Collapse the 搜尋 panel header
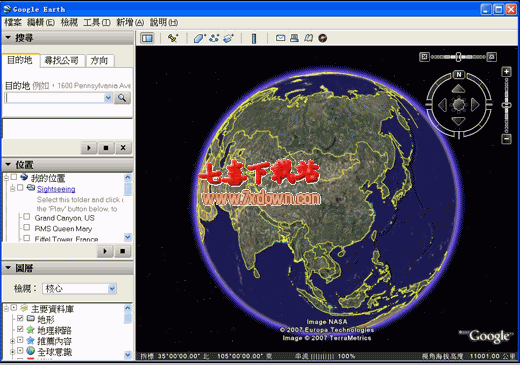This screenshot has width=520, height=365. [68, 38]
